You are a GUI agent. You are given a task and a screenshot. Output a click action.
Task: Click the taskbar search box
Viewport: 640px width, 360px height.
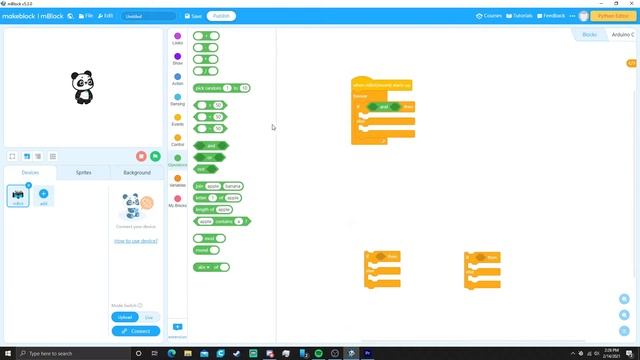[x=73, y=353]
